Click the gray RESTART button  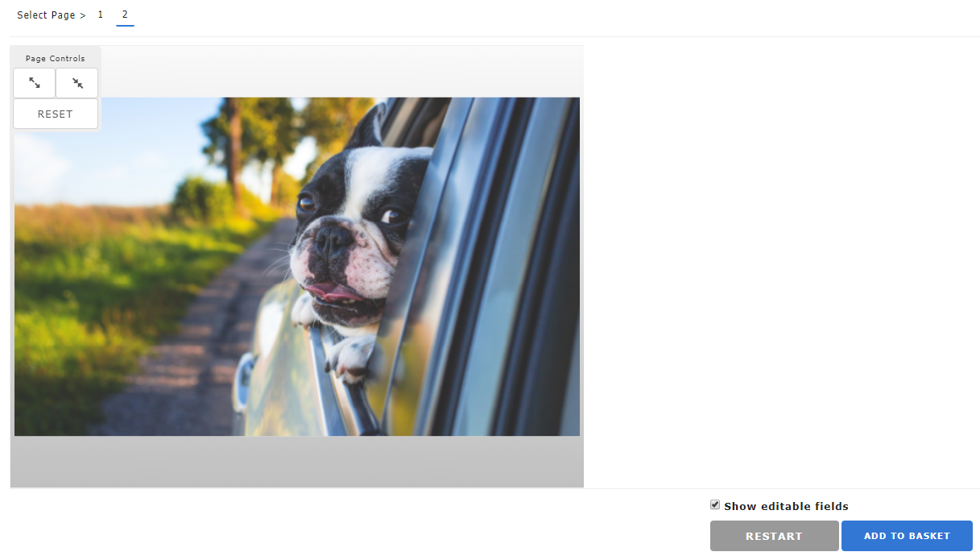774,536
